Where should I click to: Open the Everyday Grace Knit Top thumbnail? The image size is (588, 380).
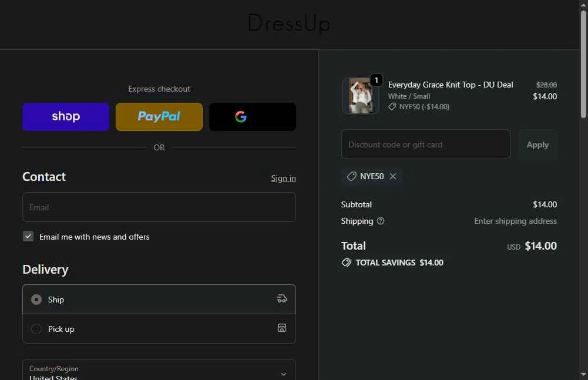click(x=360, y=95)
